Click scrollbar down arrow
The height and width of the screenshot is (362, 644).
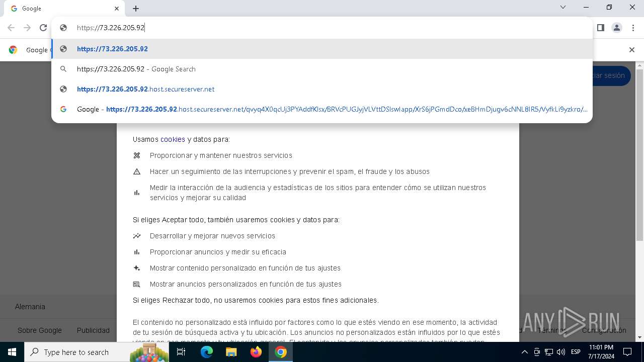(639, 337)
